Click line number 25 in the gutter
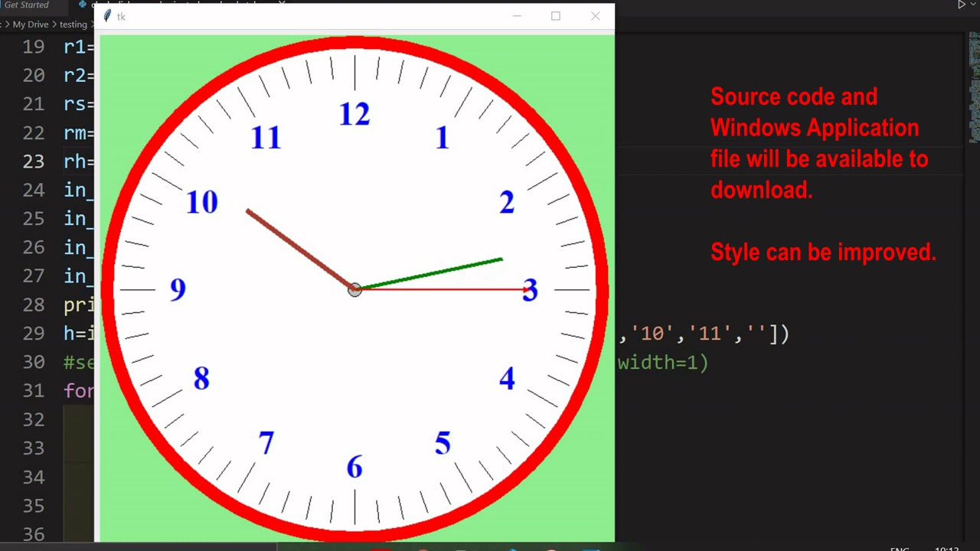 (x=33, y=220)
